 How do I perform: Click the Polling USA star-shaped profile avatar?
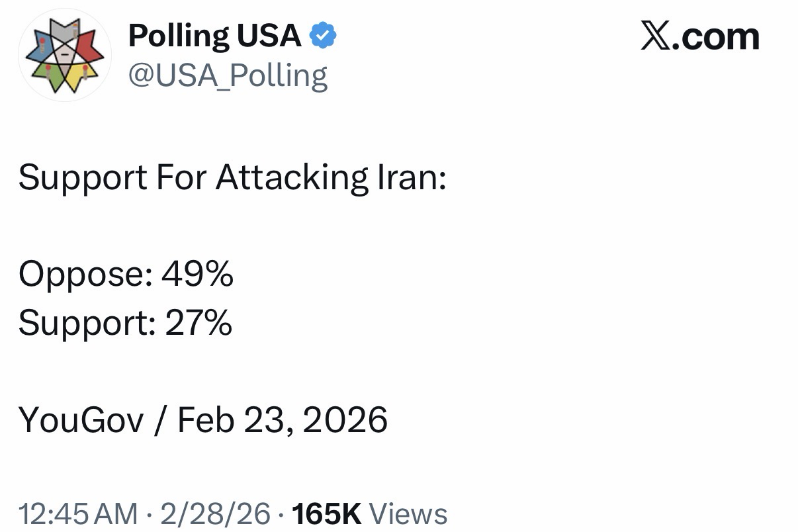(64, 54)
